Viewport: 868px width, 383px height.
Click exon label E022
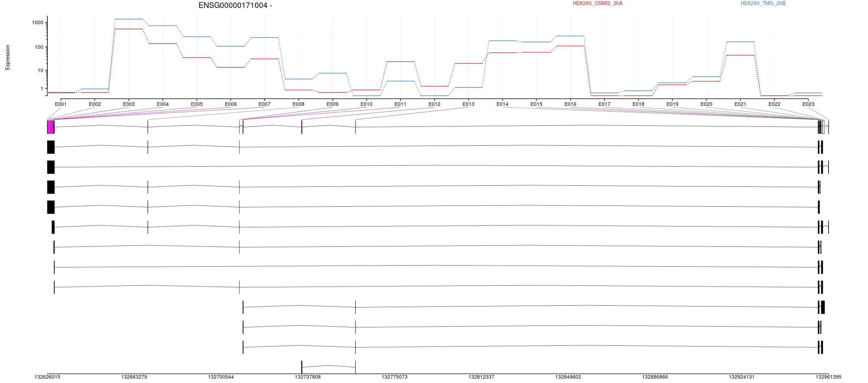(x=774, y=104)
